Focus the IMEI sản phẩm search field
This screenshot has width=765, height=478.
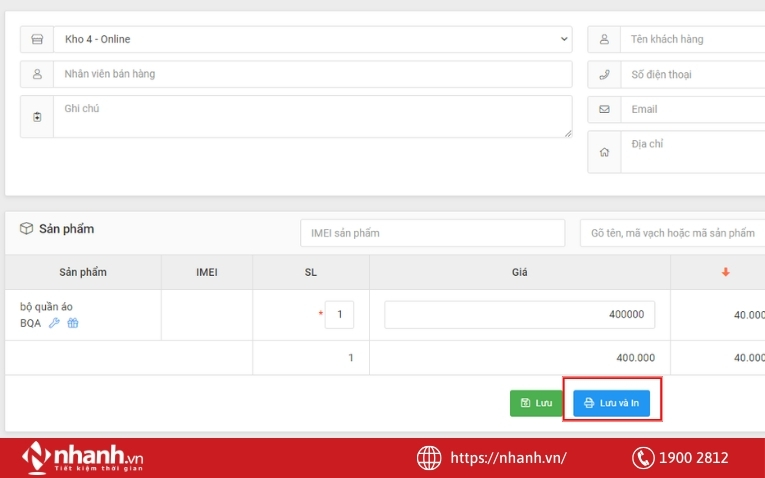(x=433, y=233)
